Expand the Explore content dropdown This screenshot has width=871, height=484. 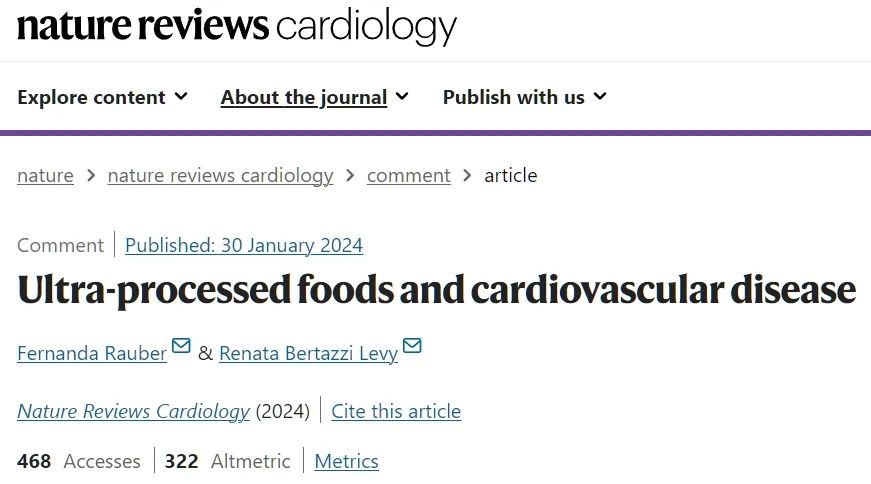102,97
